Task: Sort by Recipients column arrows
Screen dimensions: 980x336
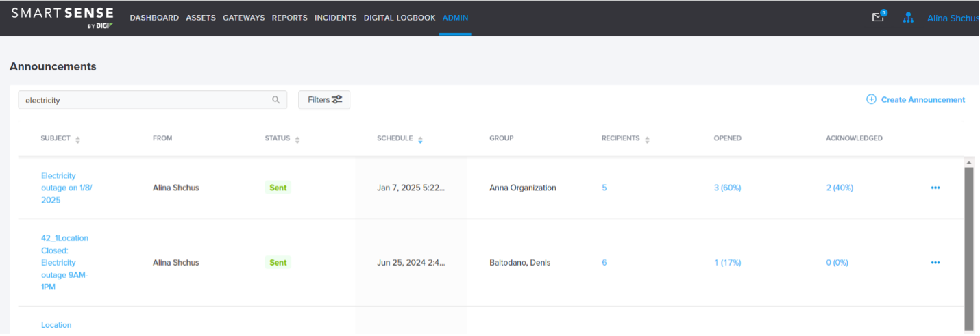Action: (647, 140)
